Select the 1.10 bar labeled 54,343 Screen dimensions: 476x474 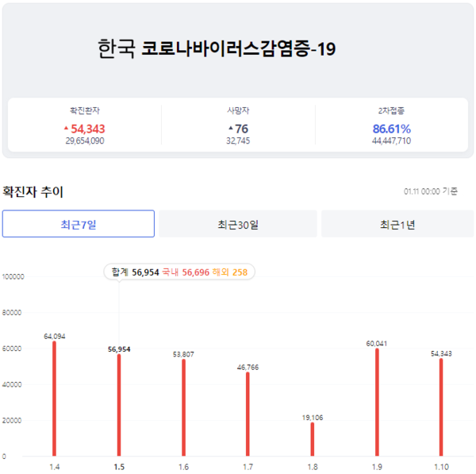[441, 407]
